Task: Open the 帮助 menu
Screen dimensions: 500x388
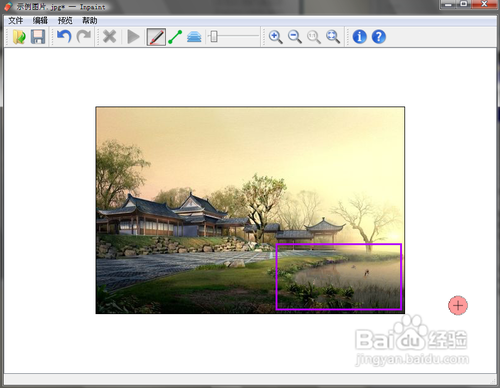Action: tap(90, 21)
